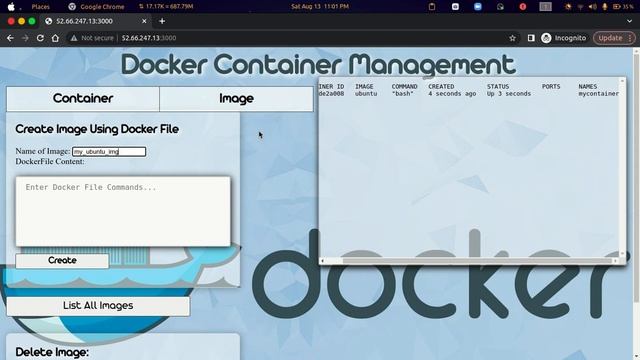Switch to the Image tab
Screen dimensions: 640x360
click(x=236, y=99)
